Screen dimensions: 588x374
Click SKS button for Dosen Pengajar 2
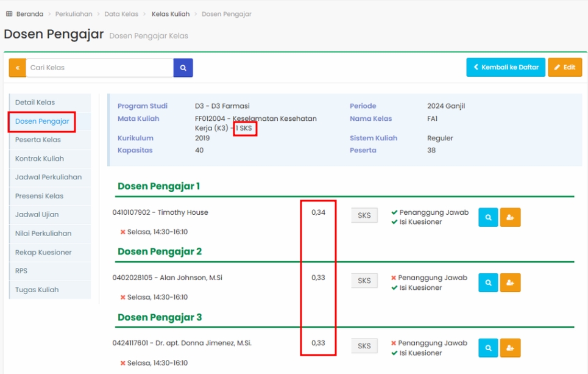[364, 281]
